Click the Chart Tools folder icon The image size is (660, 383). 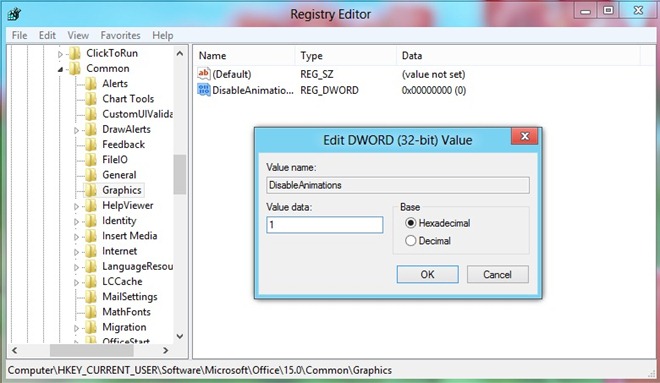click(x=91, y=98)
